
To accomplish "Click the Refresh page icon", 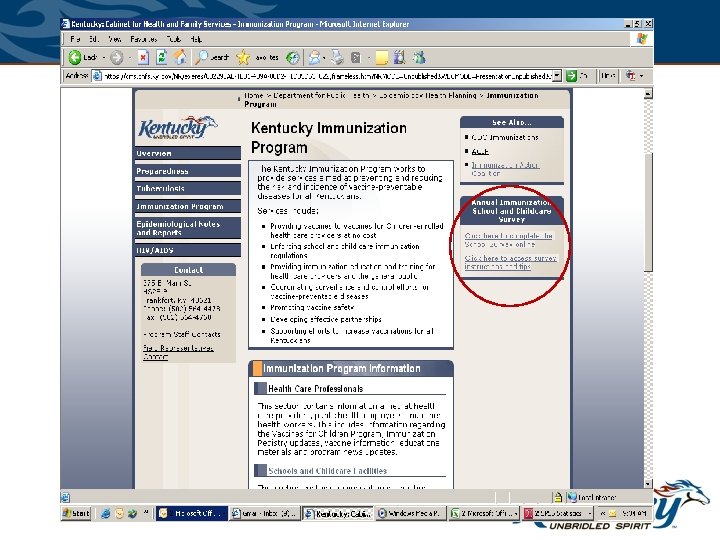I will 161,57.
